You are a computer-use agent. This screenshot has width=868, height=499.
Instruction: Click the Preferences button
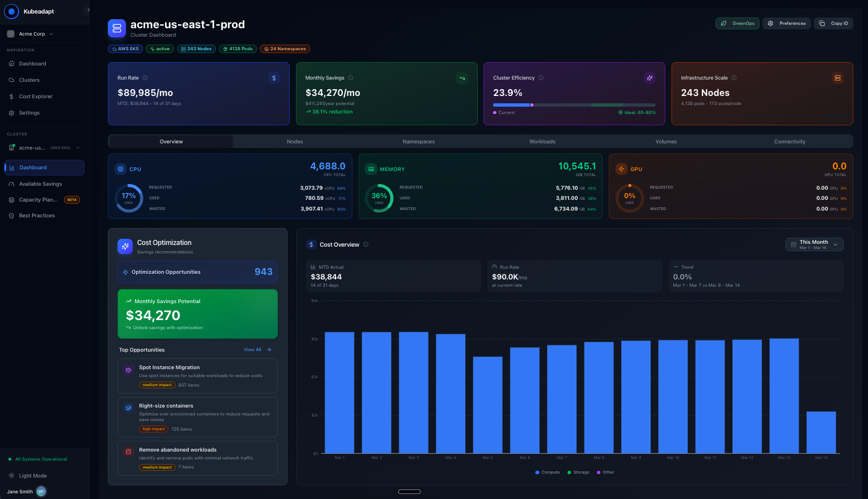[787, 23]
